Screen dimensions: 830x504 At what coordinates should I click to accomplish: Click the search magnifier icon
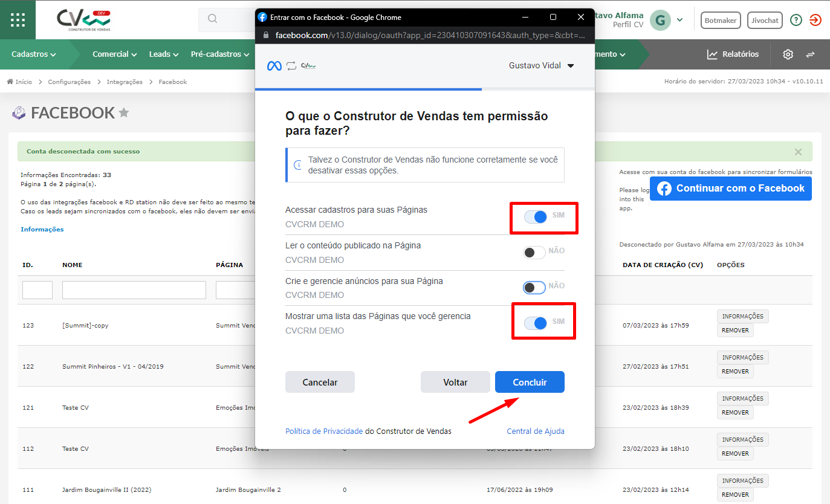coord(212,19)
